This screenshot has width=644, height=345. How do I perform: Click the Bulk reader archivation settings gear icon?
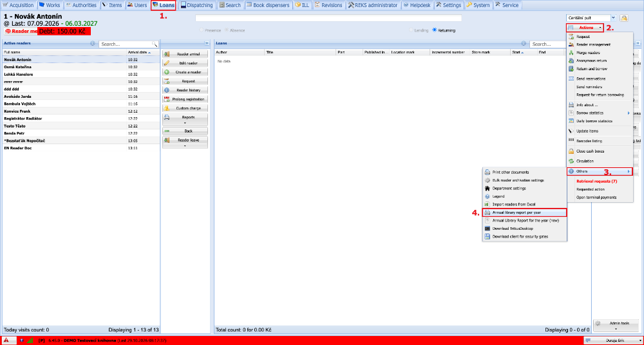[x=487, y=180]
